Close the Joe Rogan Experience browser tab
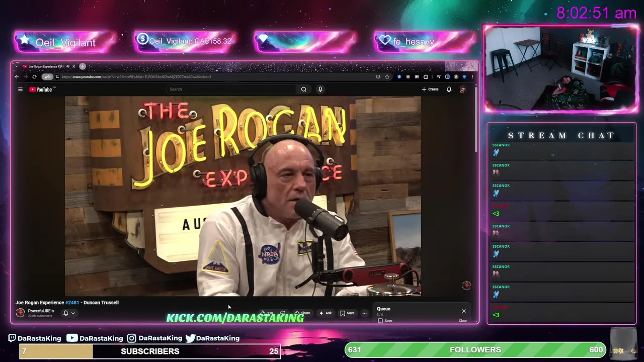644x362 pixels. pos(73,66)
